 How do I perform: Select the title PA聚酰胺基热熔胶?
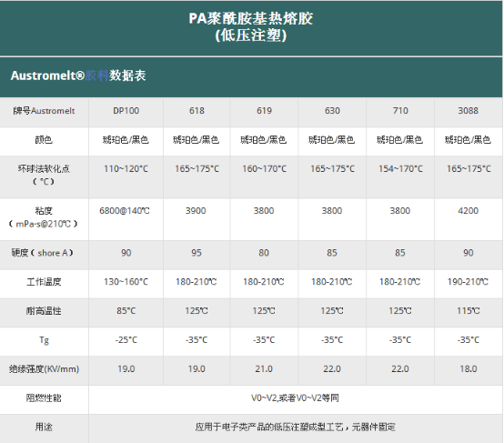coord(251,18)
